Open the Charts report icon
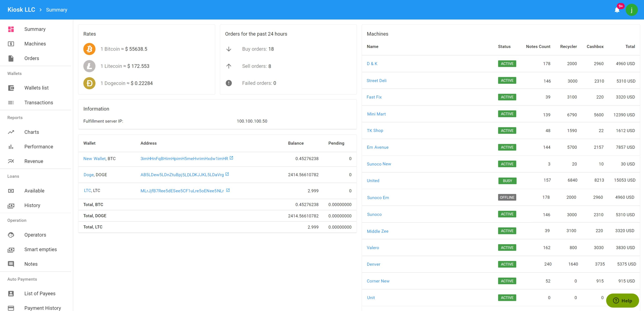The width and height of the screenshot is (644, 311). point(11,132)
